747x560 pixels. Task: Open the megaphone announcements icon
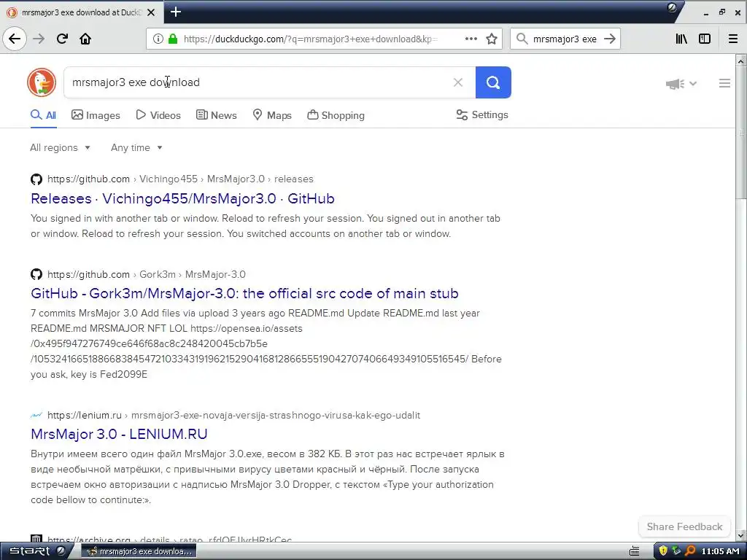click(x=675, y=84)
